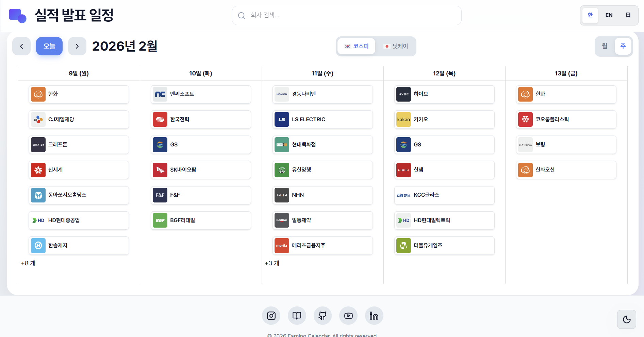Click the LS ELECTRIC logo icon
This screenshot has width=644, height=337.
[282, 120]
